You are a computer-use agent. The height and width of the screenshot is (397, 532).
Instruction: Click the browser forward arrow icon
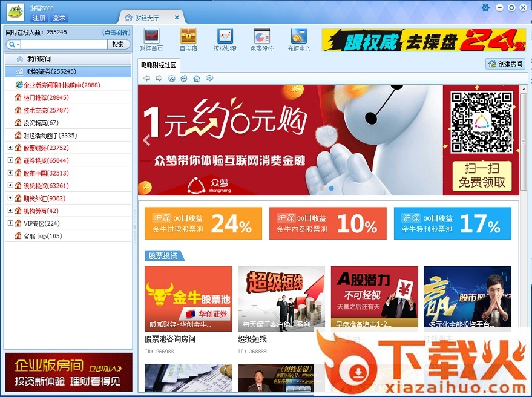(x=159, y=79)
